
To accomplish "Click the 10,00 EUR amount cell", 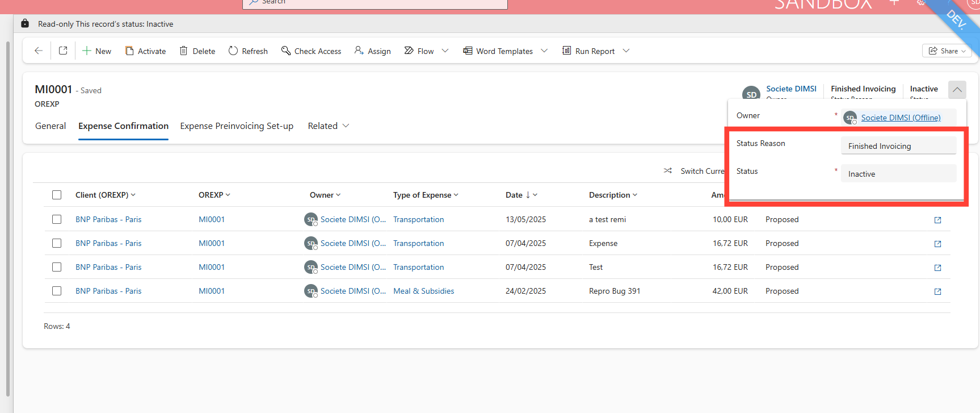I will click(730, 219).
